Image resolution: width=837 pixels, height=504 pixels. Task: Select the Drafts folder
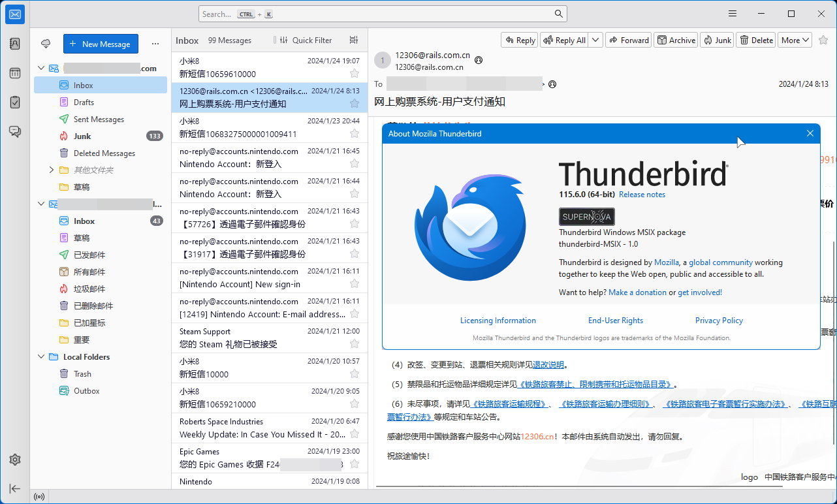click(101, 102)
